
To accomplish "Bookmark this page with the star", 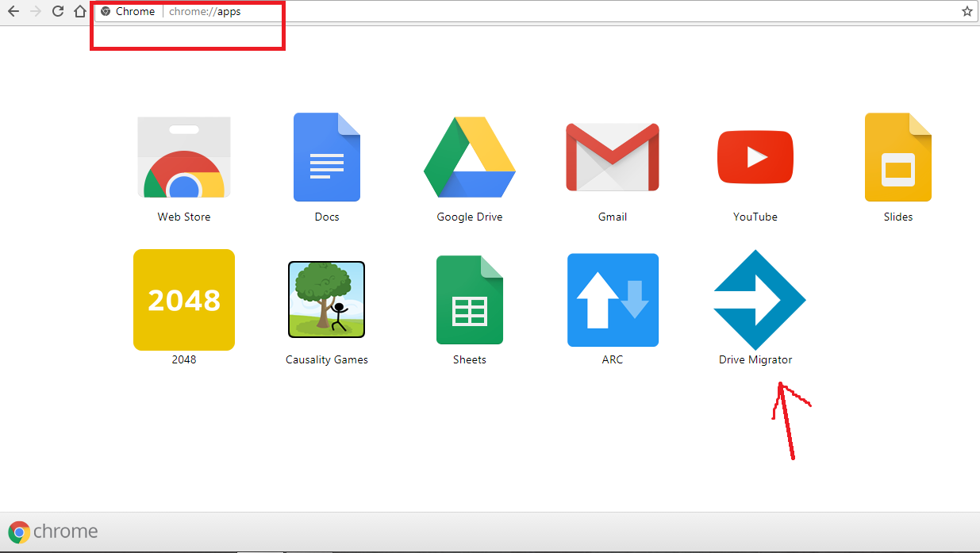I will coord(967,11).
